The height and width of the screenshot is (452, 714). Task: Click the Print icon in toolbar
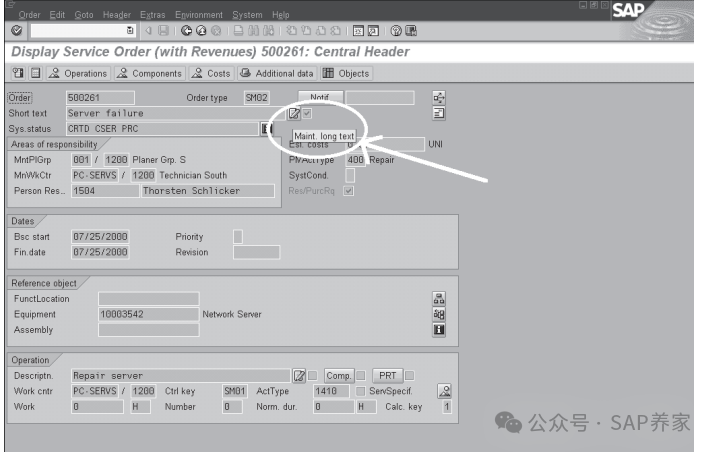238,30
